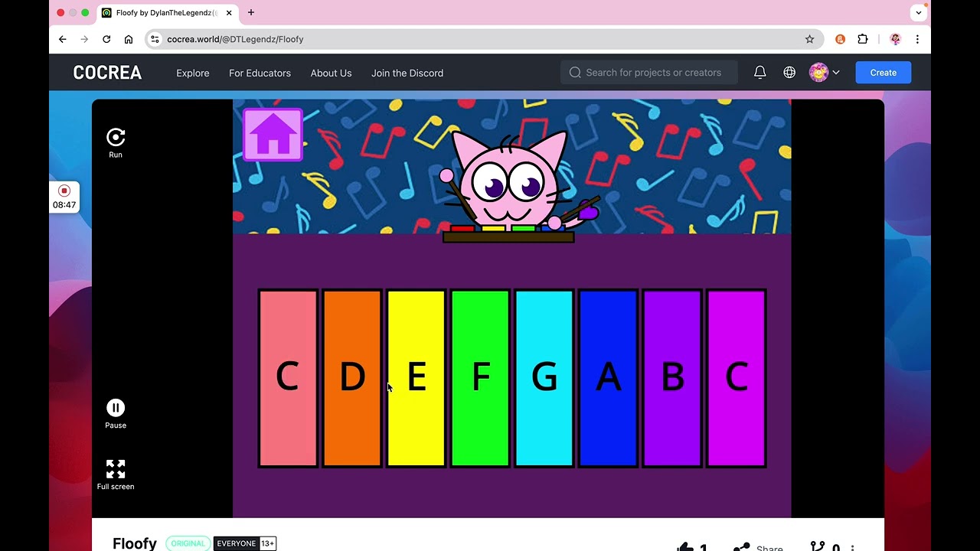Screen dimensions: 980x551
Task: Click the EVERYONE 13+ rating badge
Action: 245,543
